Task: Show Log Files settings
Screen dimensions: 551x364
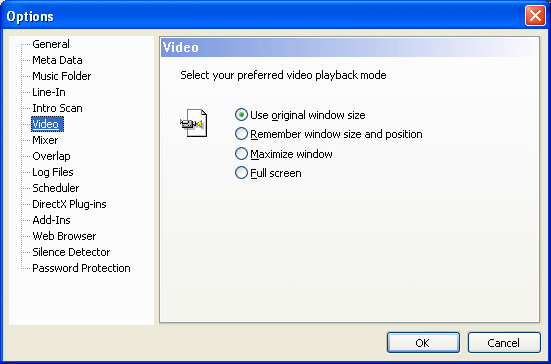Action: [x=53, y=172]
